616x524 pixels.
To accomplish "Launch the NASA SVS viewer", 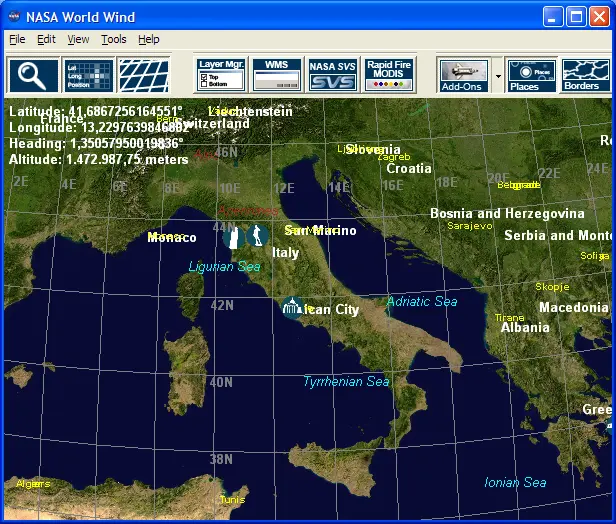I will pyautogui.click(x=332, y=75).
